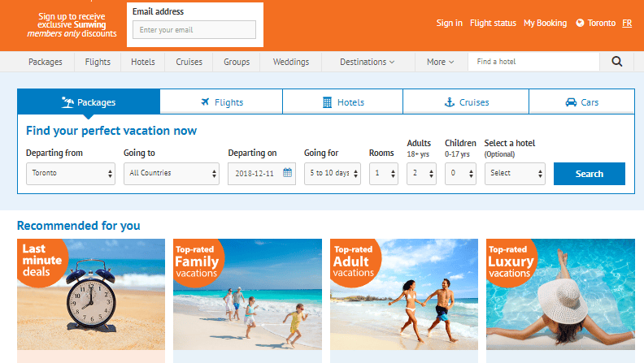Open the Flight status link
Image resolution: width=644 pixels, height=363 pixels.
493,23
